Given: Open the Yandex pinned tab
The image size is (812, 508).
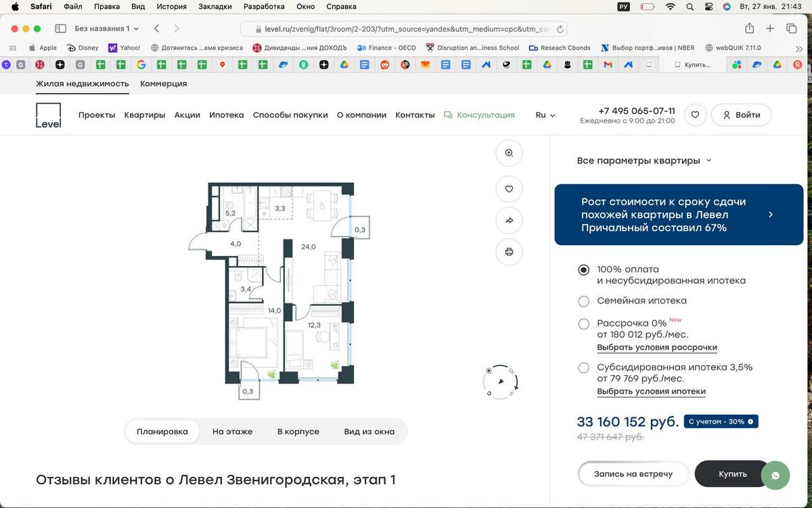Looking at the screenshot, I should pyautogui.click(x=798, y=64).
